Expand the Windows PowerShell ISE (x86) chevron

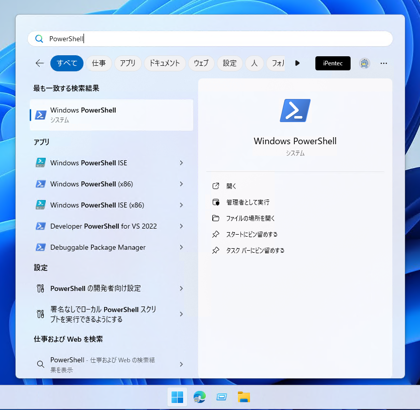(x=181, y=205)
